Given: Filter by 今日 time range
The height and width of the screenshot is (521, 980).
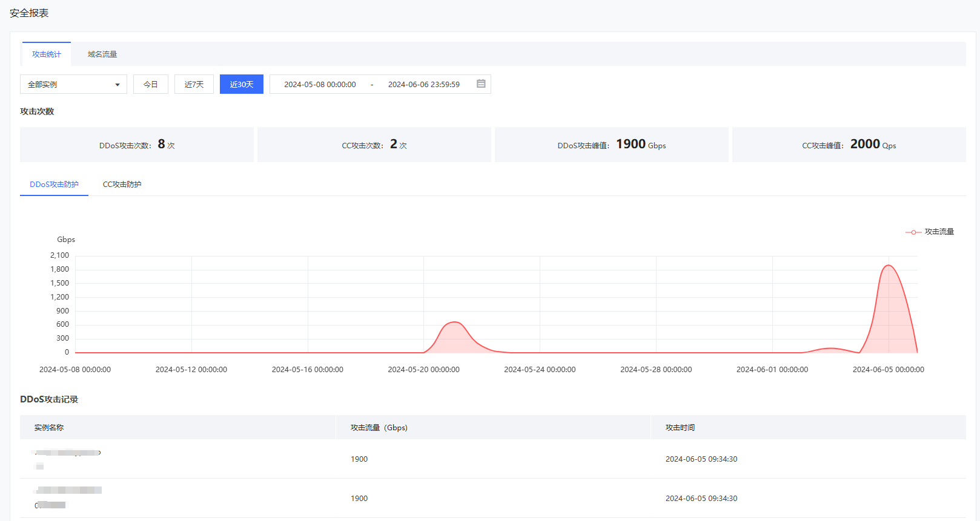Looking at the screenshot, I should pos(151,85).
